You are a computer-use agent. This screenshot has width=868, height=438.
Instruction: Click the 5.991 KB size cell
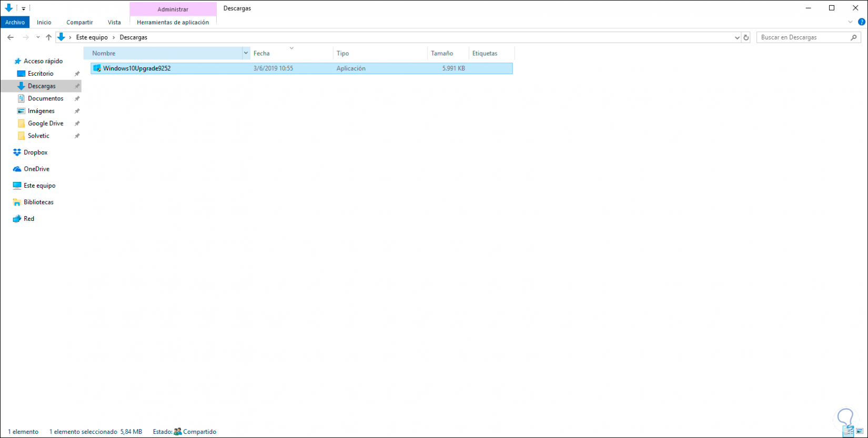453,68
